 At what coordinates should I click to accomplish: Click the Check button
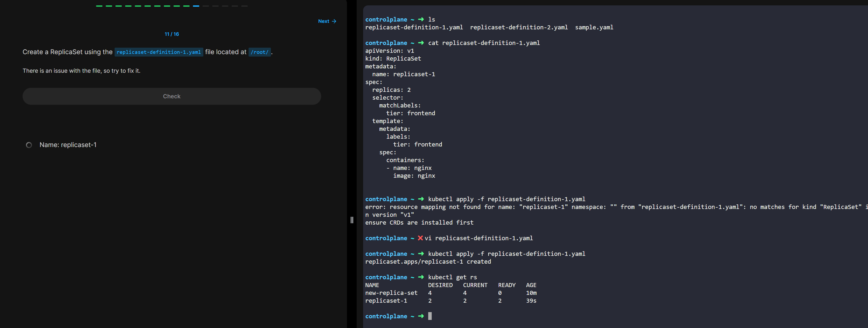point(172,96)
